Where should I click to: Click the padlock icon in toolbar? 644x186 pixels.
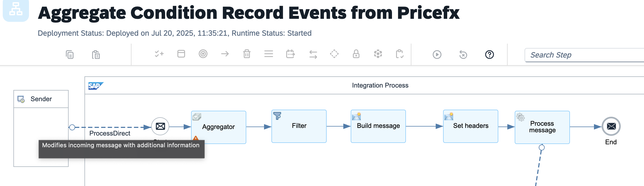point(356,54)
